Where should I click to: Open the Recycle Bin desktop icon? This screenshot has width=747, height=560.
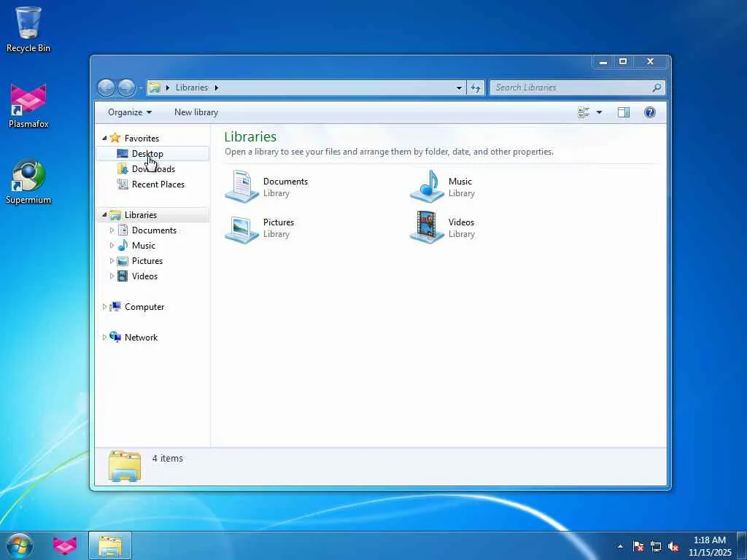pos(28,28)
